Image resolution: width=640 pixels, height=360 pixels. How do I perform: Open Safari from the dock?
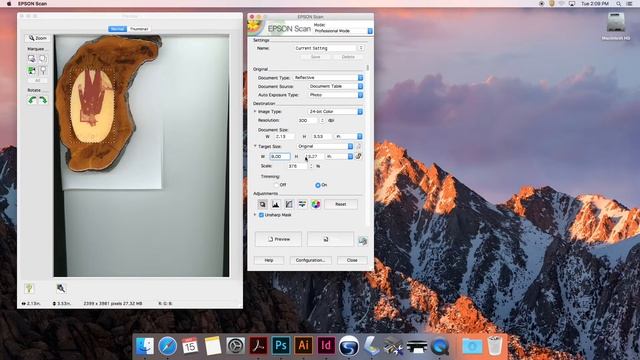point(167,346)
